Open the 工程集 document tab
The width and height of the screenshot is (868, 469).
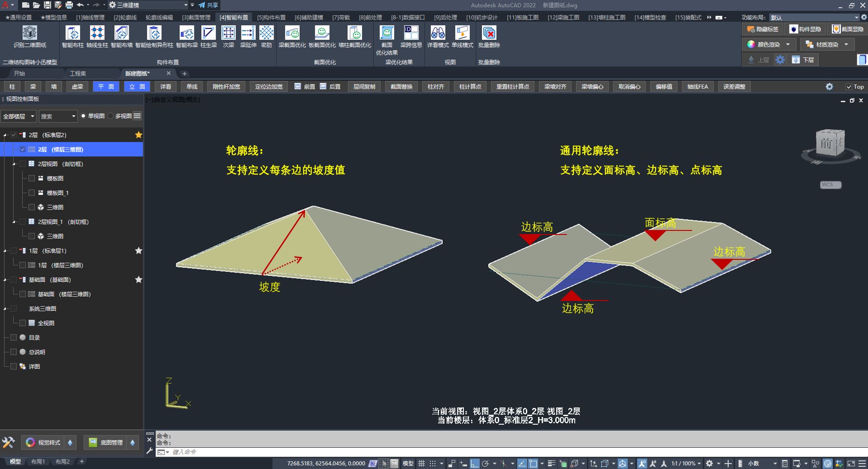(x=78, y=74)
